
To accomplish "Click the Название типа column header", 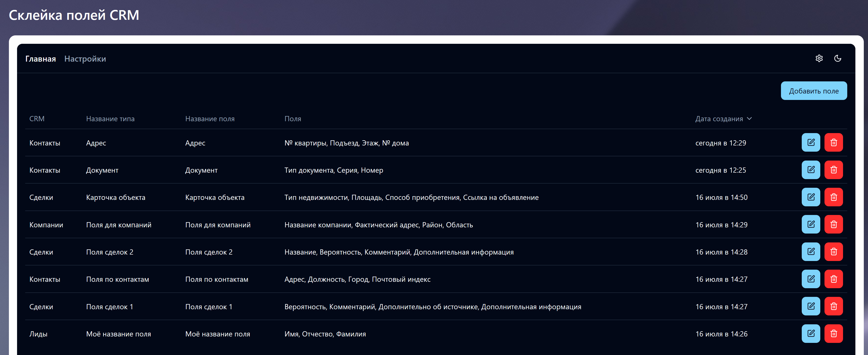I will 110,119.
